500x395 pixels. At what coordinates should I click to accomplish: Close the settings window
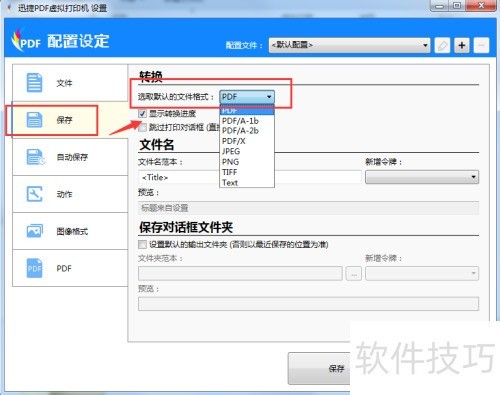click(481, 6)
